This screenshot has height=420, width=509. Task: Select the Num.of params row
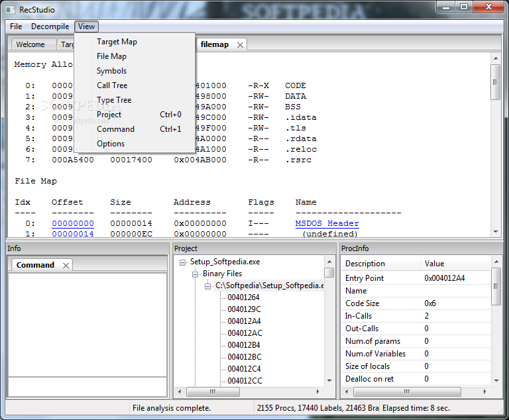(x=416, y=341)
